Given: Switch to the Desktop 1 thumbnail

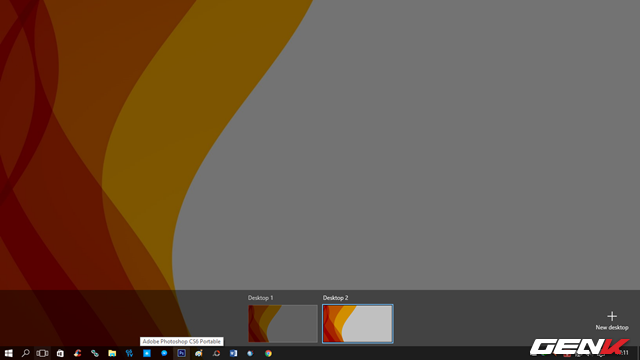Looking at the screenshot, I should (282, 323).
